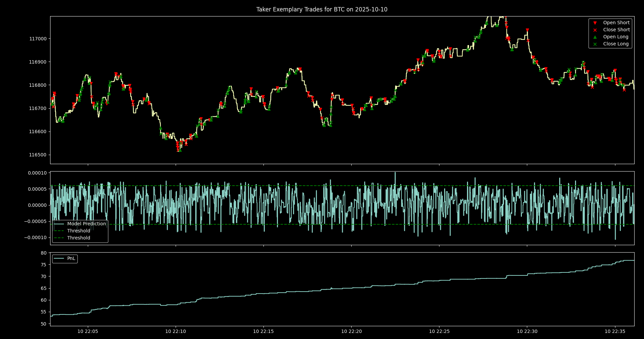Click the Open Long green triangle legend icon
The width and height of the screenshot is (644, 339).
pos(595,37)
